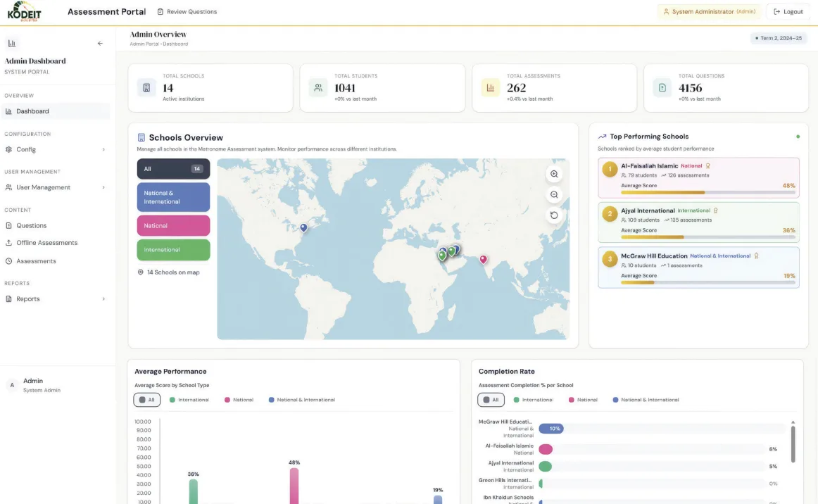
Task: Click the Logout button
Action: tap(788, 11)
